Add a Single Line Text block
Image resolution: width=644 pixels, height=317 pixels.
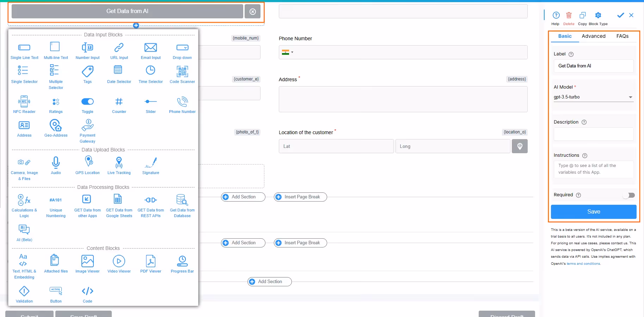(x=24, y=51)
